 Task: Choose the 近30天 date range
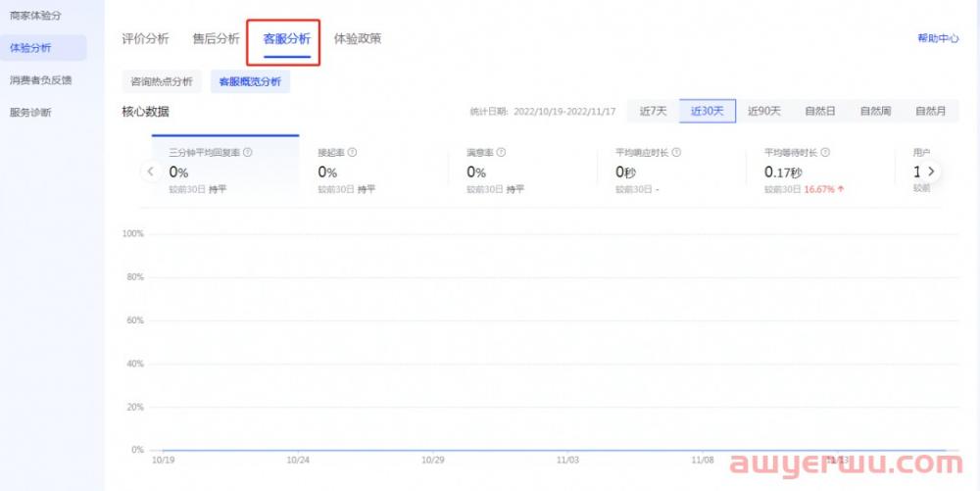click(708, 111)
